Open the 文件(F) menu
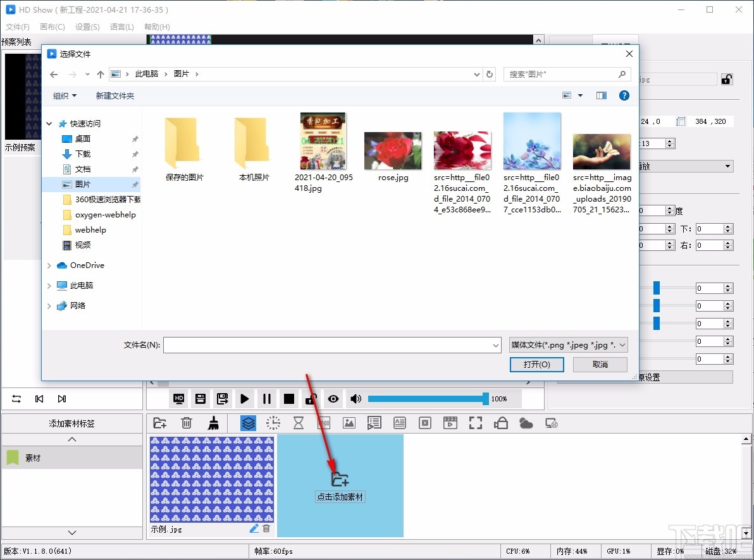This screenshot has width=754, height=560. (x=18, y=27)
